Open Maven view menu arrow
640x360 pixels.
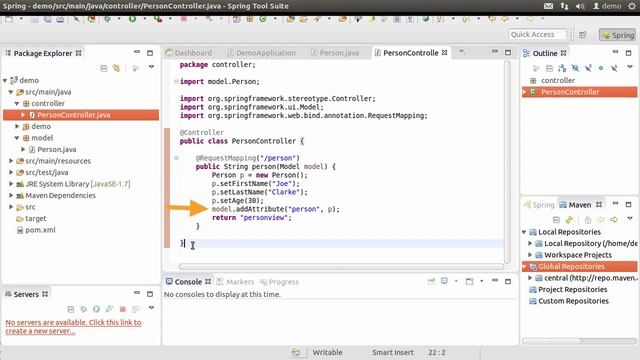(x=630, y=219)
